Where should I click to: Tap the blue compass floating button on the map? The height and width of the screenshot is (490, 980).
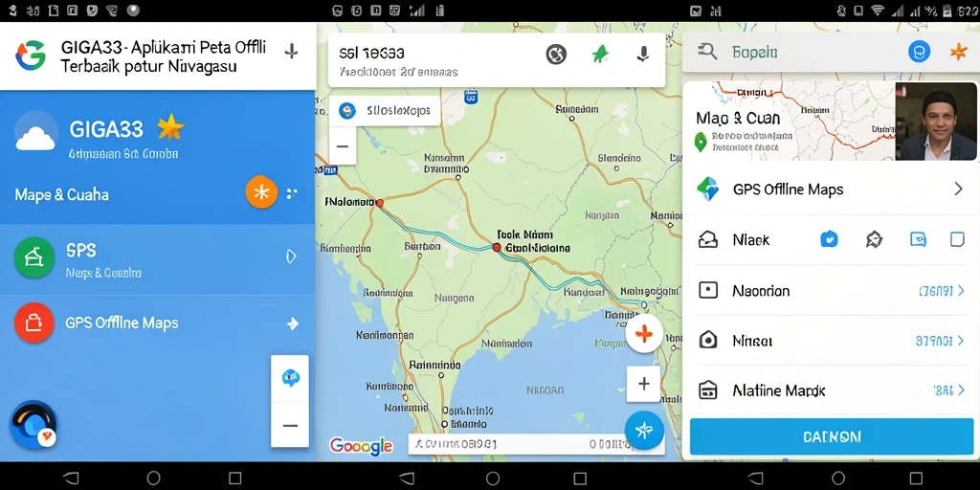644,431
